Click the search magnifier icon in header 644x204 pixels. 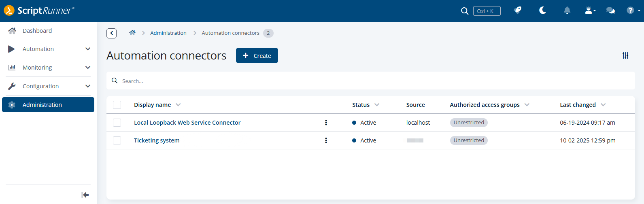[465, 11]
